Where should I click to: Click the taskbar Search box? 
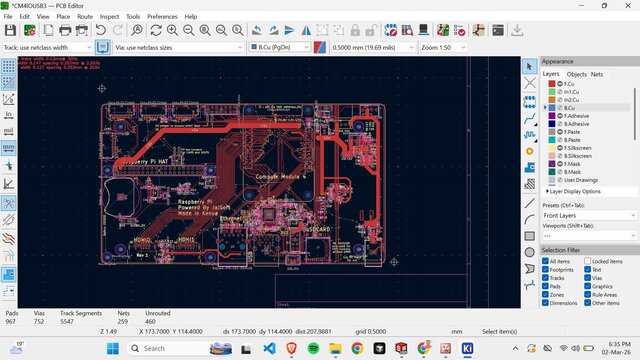pyautogui.click(x=180, y=349)
